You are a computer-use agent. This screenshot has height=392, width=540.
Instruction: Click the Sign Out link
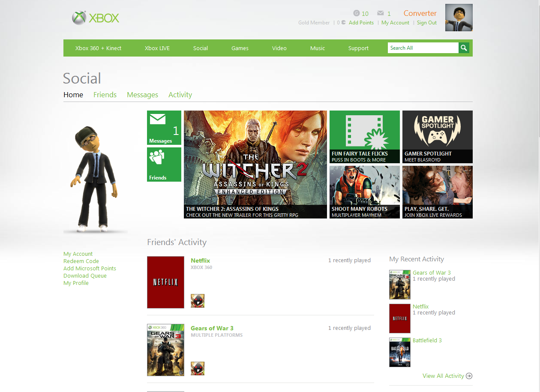pyautogui.click(x=427, y=23)
